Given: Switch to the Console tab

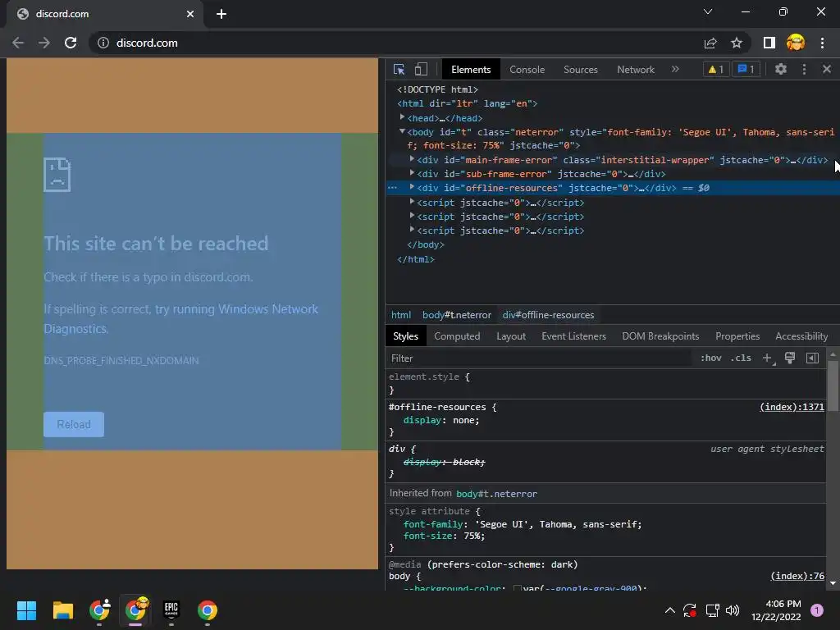Looking at the screenshot, I should pos(527,70).
